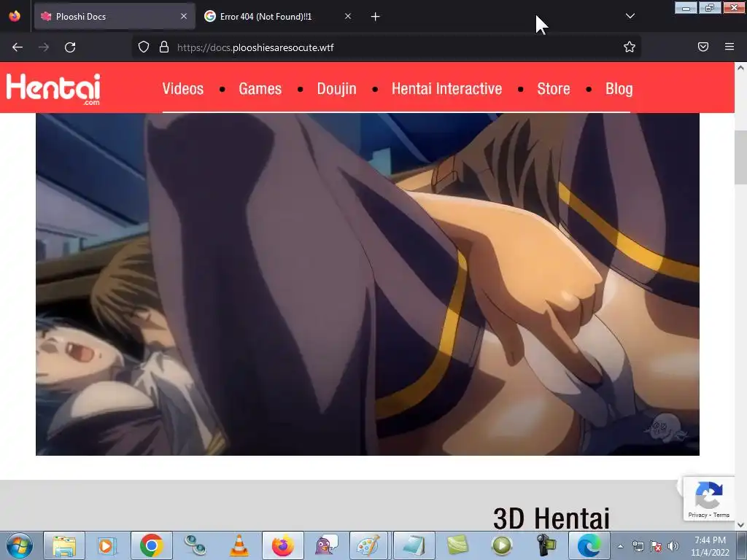
Task: Open the Firefox application menu
Action: (729, 47)
